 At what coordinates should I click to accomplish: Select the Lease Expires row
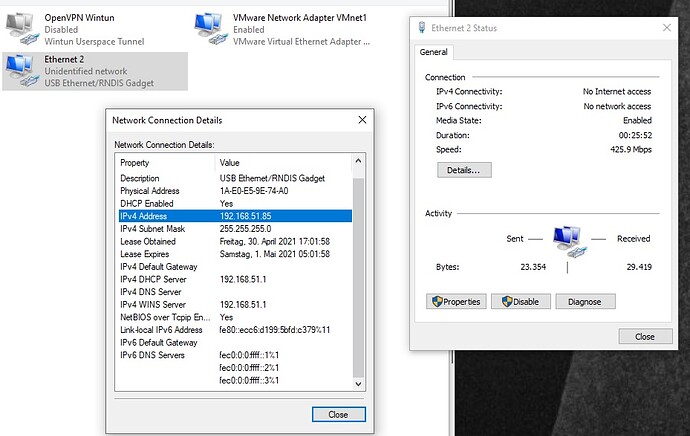(235, 254)
